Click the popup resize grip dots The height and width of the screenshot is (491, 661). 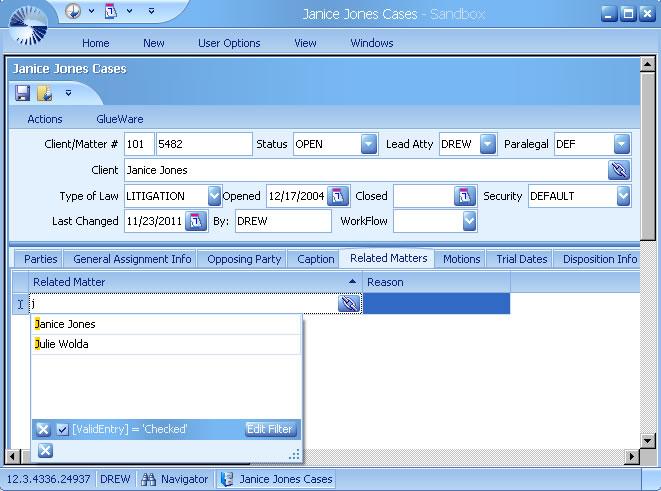(294, 454)
